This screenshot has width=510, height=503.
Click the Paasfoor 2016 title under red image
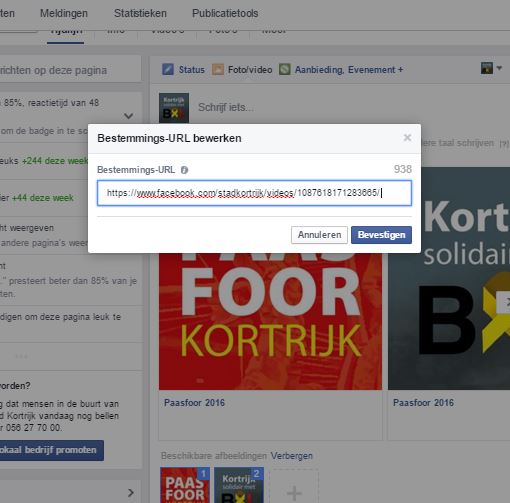click(194, 403)
